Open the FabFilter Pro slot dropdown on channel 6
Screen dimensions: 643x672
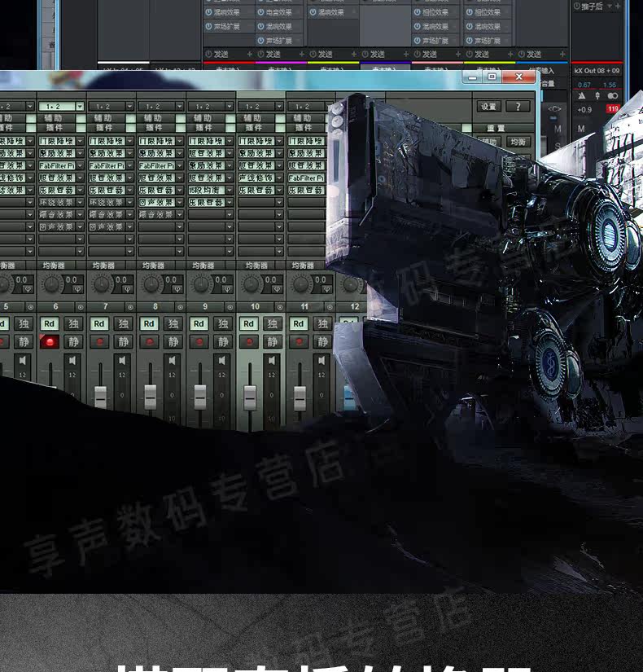pos(80,165)
